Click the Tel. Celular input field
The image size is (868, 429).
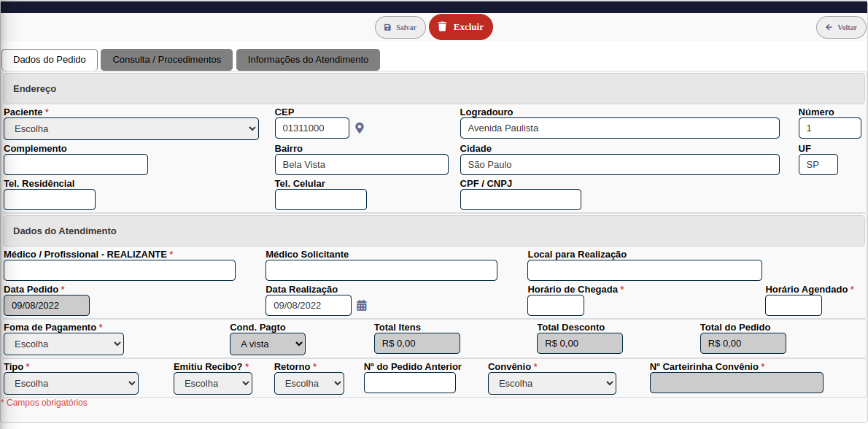click(x=321, y=200)
